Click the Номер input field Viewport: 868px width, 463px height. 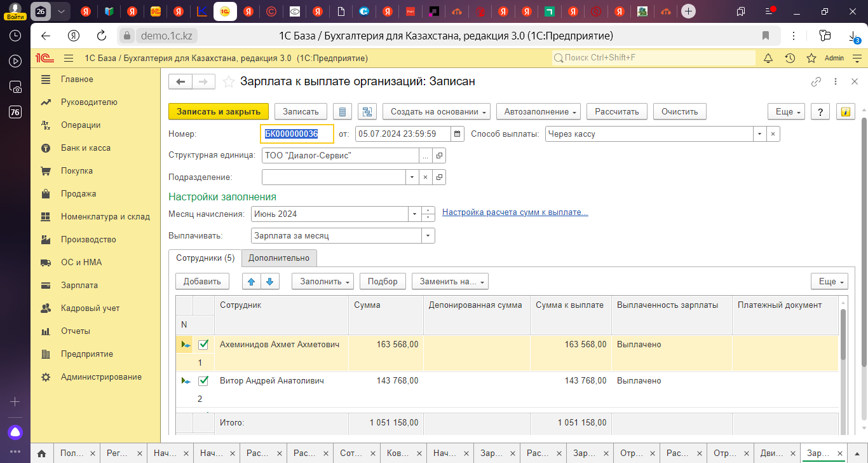(x=297, y=134)
